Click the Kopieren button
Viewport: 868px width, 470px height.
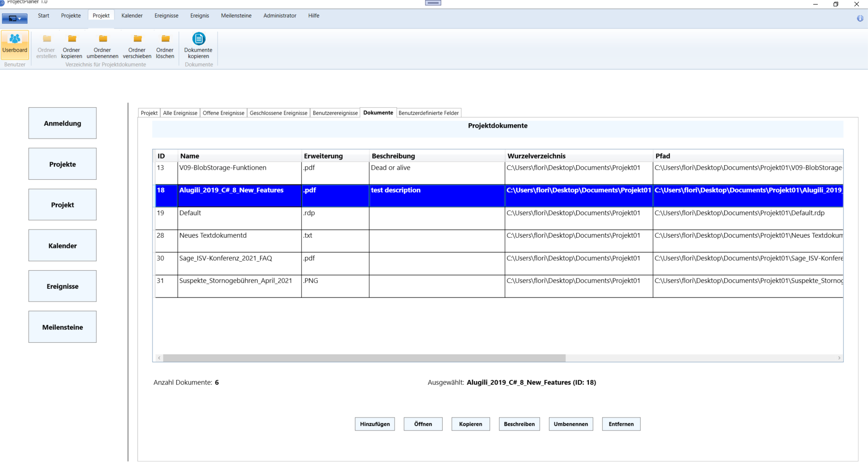pyautogui.click(x=470, y=424)
